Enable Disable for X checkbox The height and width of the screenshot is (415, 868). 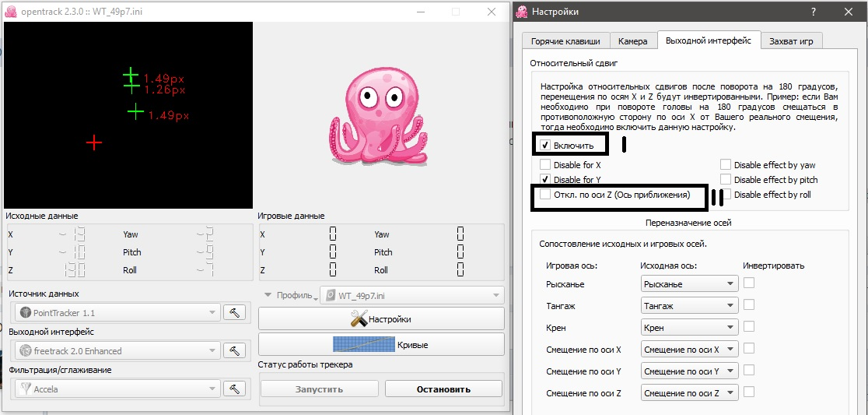pyautogui.click(x=545, y=164)
